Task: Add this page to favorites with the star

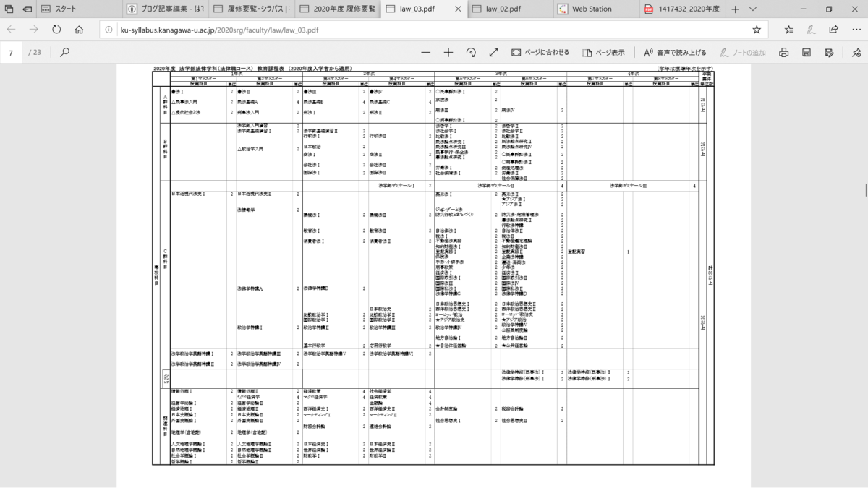Action: pos(757,30)
